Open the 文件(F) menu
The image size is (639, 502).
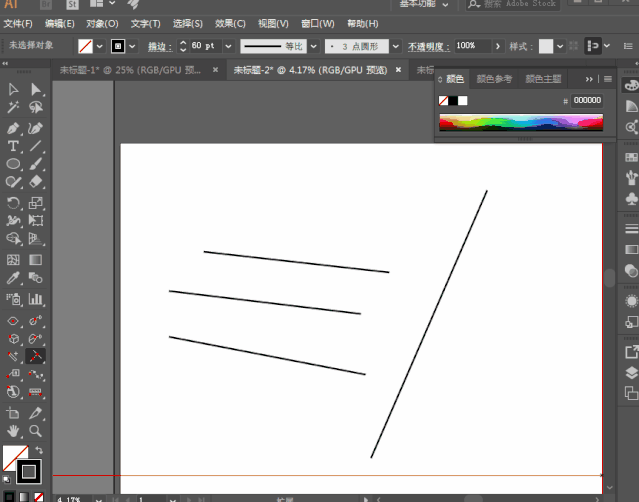[x=18, y=24]
